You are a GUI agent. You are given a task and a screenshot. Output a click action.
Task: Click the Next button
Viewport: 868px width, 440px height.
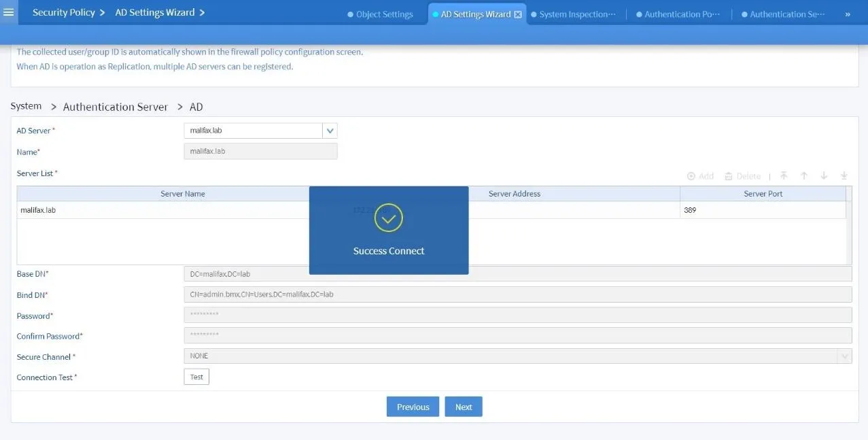pyautogui.click(x=463, y=406)
